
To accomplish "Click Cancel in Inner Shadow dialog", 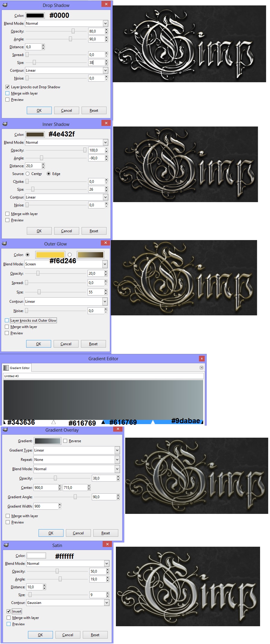I will coord(67,231).
